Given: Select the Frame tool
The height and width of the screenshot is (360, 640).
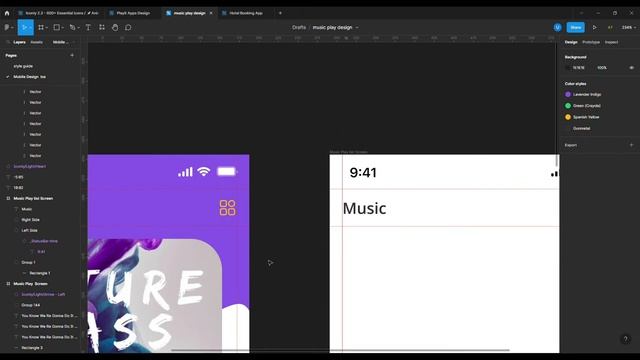Looking at the screenshot, I should pos(41,27).
